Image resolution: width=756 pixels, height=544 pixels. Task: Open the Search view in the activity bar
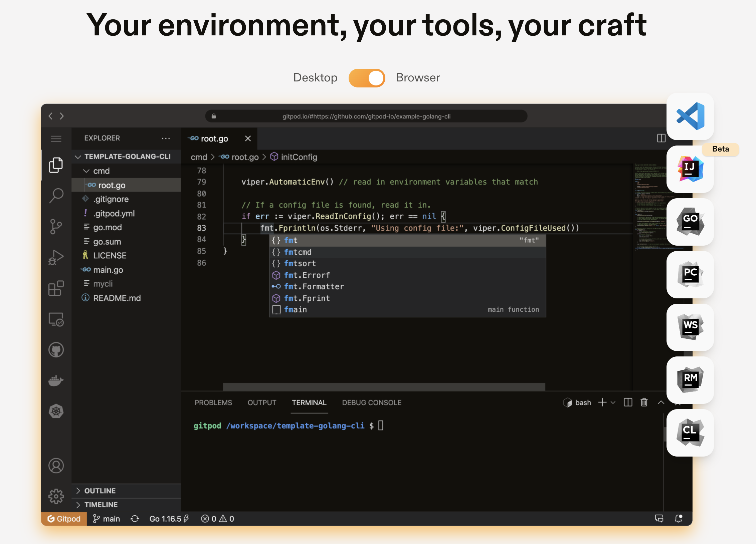56,195
